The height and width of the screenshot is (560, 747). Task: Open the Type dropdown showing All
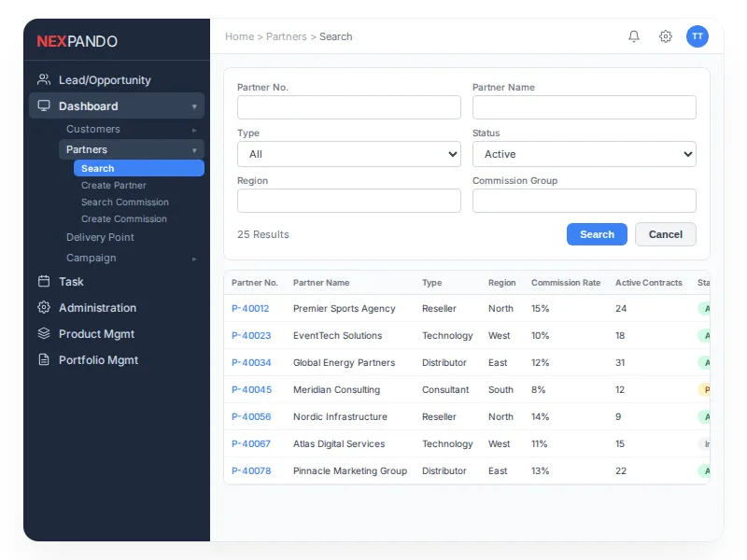[348, 154]
